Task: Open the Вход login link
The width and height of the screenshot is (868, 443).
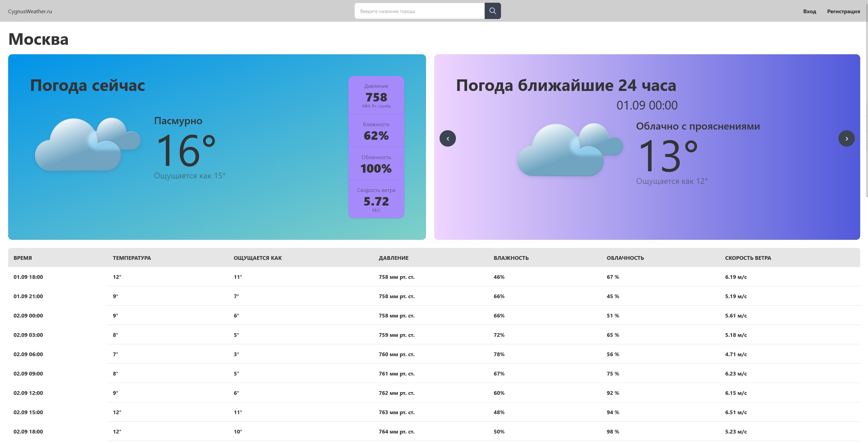Action: 809,11
